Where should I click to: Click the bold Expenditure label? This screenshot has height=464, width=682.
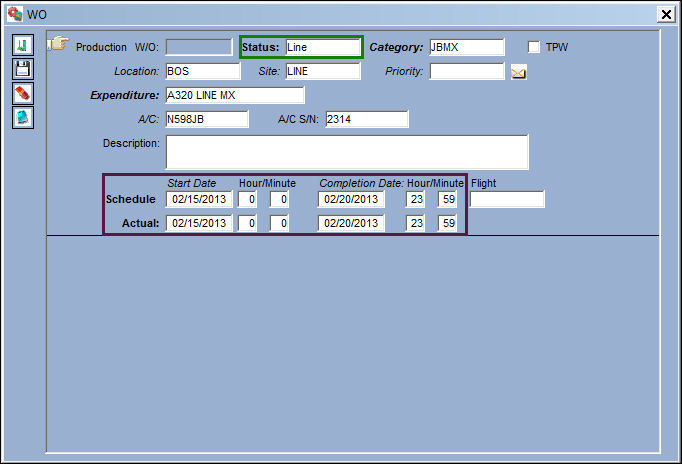(x=125, y=95)
